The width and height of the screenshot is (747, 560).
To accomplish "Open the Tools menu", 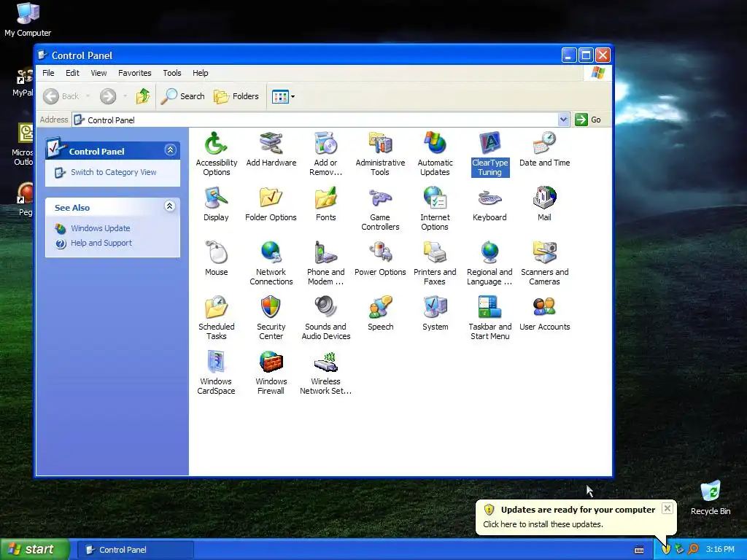I will point(172,73).
